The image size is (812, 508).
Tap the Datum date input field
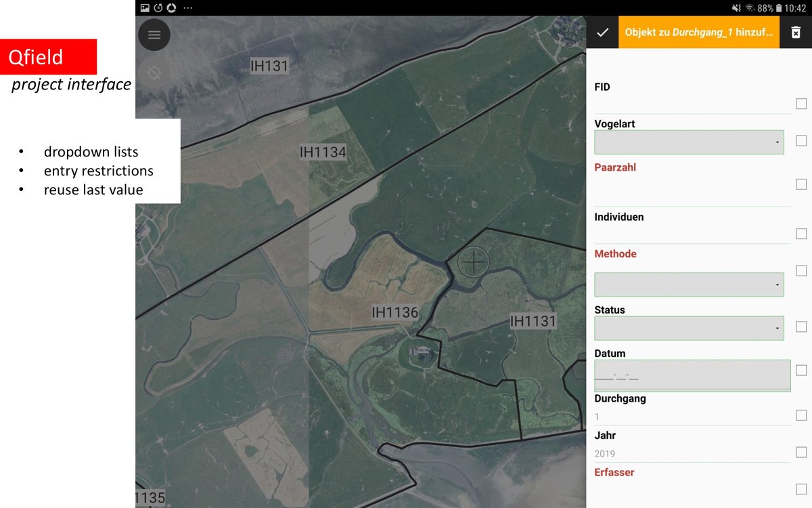coord(692,375)
